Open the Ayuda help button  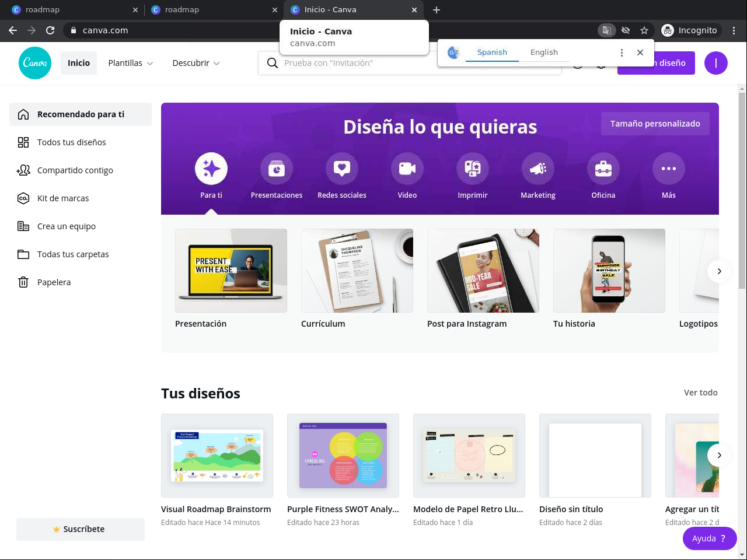click(710, 538)
